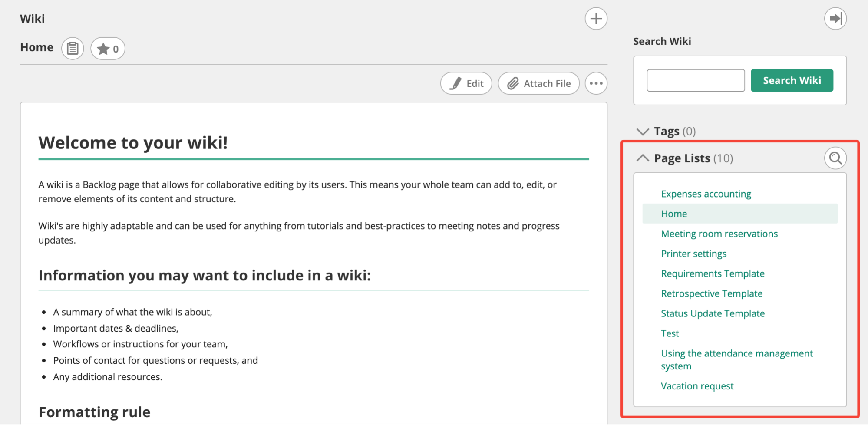Click the plus icon to add wiki page
868x425 pixels.
click(596, 19)
